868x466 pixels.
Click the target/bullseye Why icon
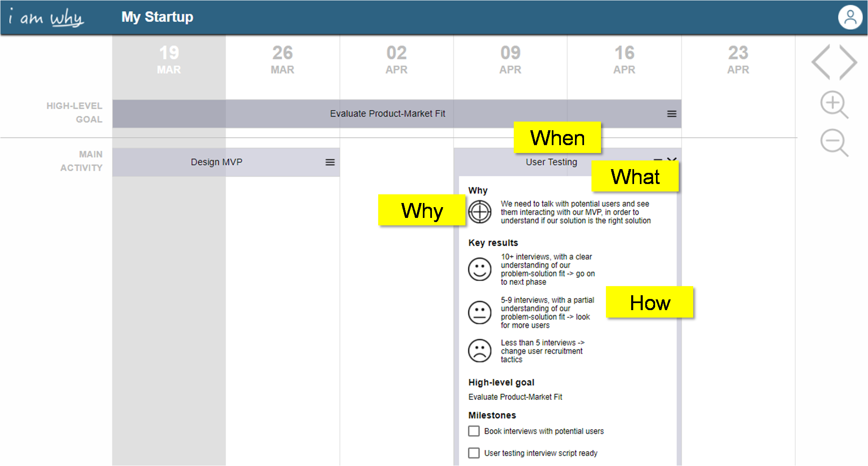(480, 212)
